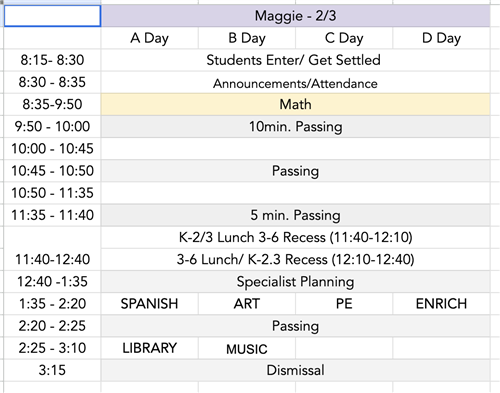The width and height of the screenshot is (500, 393).
Task: Select the Dismissal row cell
Action: click(295, 370)
